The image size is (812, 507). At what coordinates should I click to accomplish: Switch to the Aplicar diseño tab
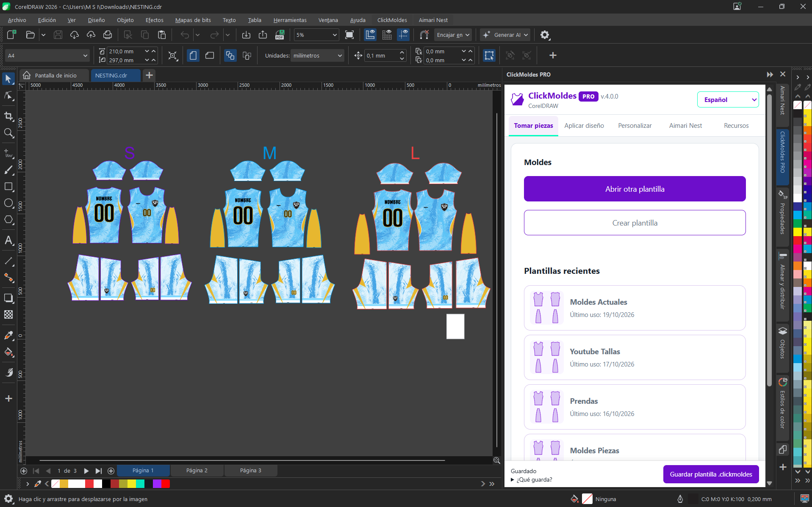tap(584, 126)
